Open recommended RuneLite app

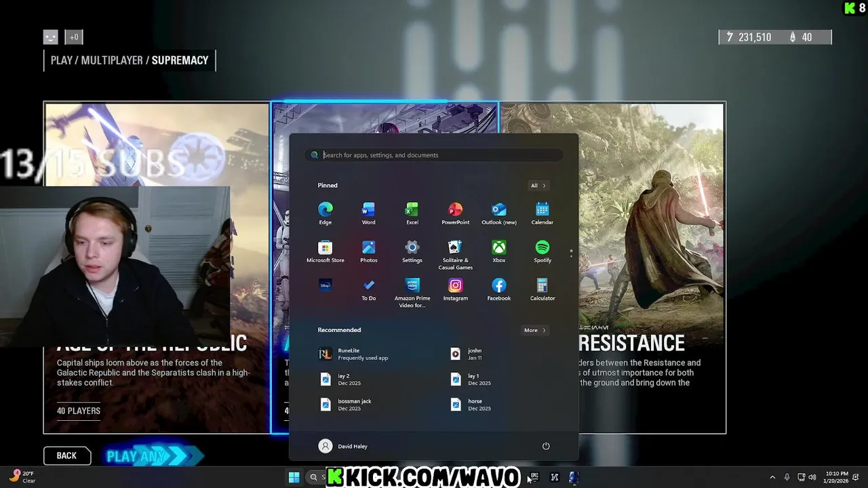(354, 354)
